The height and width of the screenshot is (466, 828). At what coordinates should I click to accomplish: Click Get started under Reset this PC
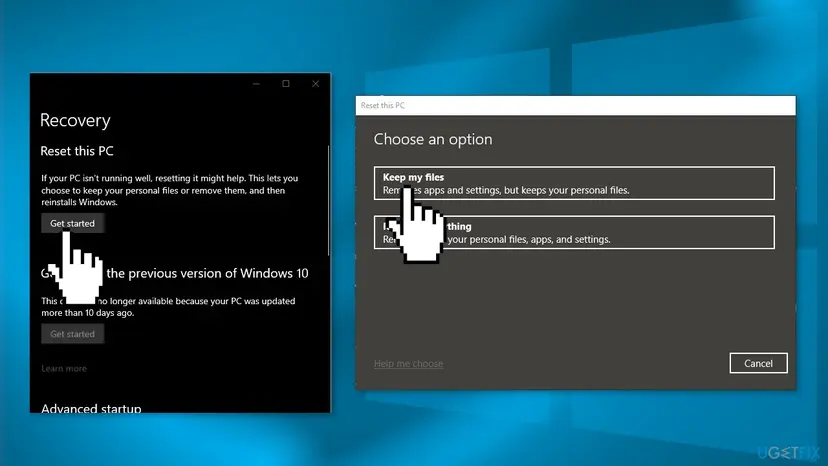72,223
